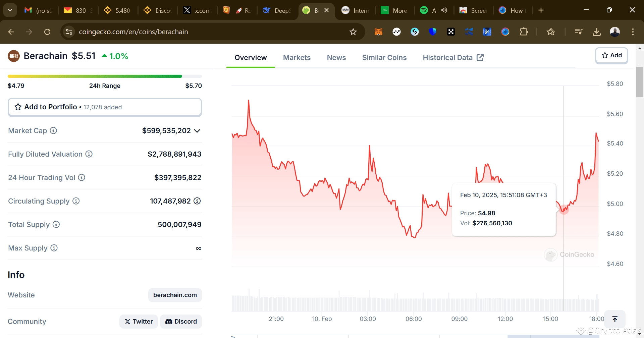View site information for coingecko.com

click(x=69, y=32)
